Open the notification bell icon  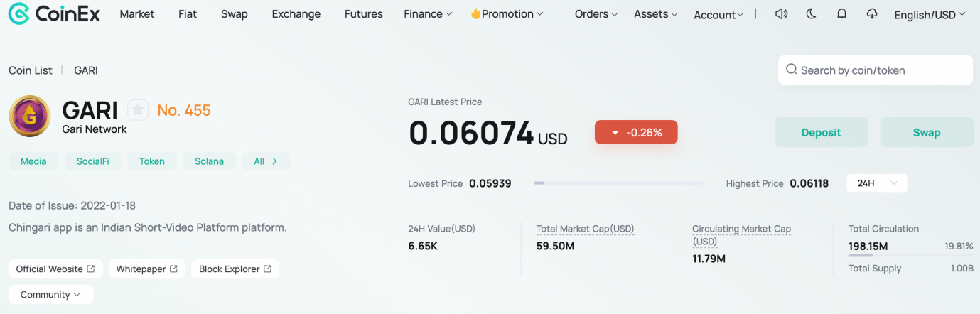pos(841,14)
